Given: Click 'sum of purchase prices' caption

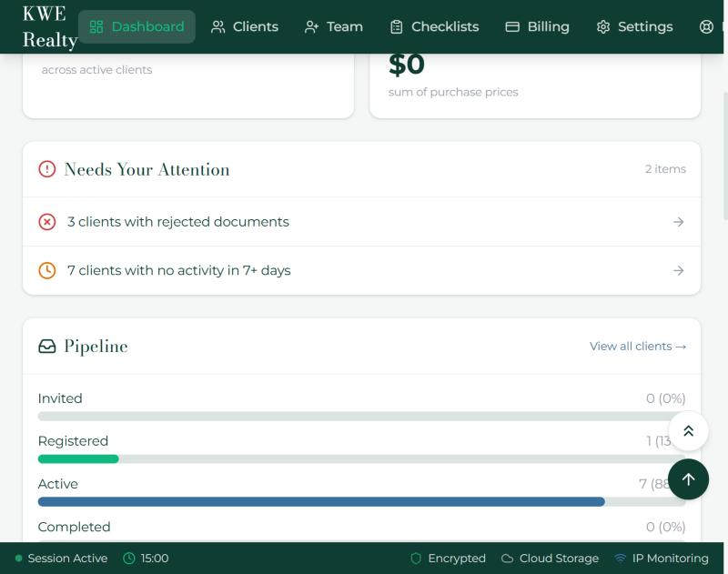Looking at the screenshot, I should pos(453,92).
